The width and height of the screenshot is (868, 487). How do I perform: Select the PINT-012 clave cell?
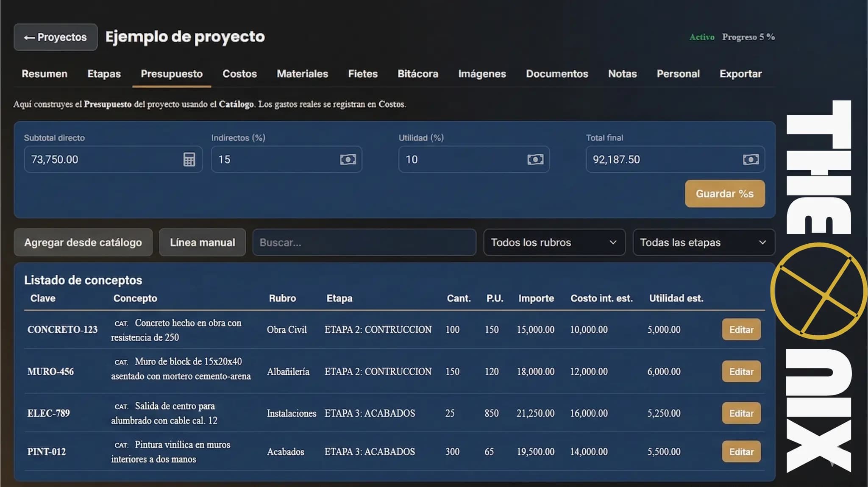[47, 452]
